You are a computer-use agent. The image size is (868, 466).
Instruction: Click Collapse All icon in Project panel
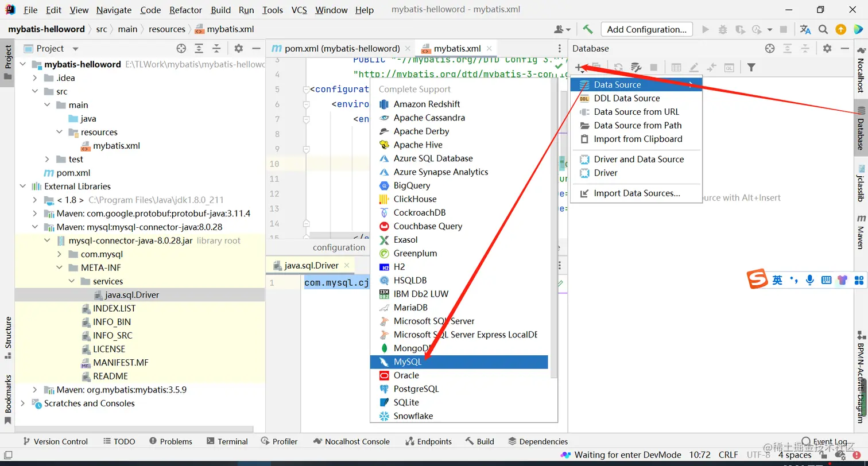coord(216,49)
